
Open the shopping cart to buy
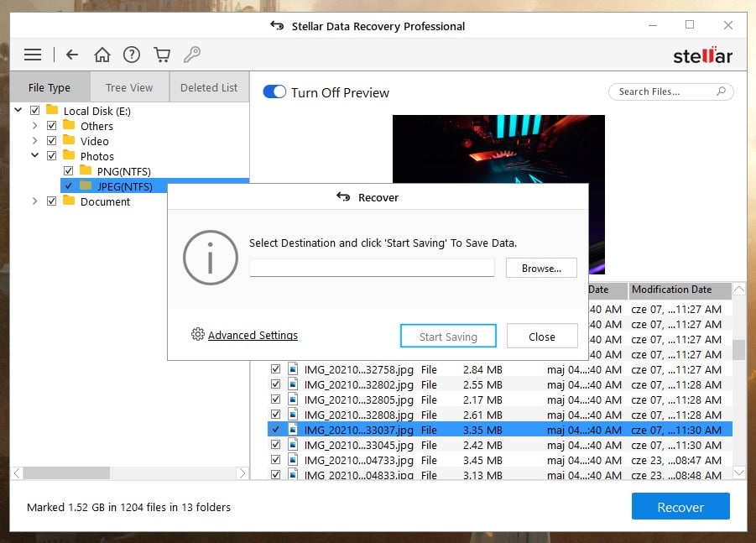162,55
